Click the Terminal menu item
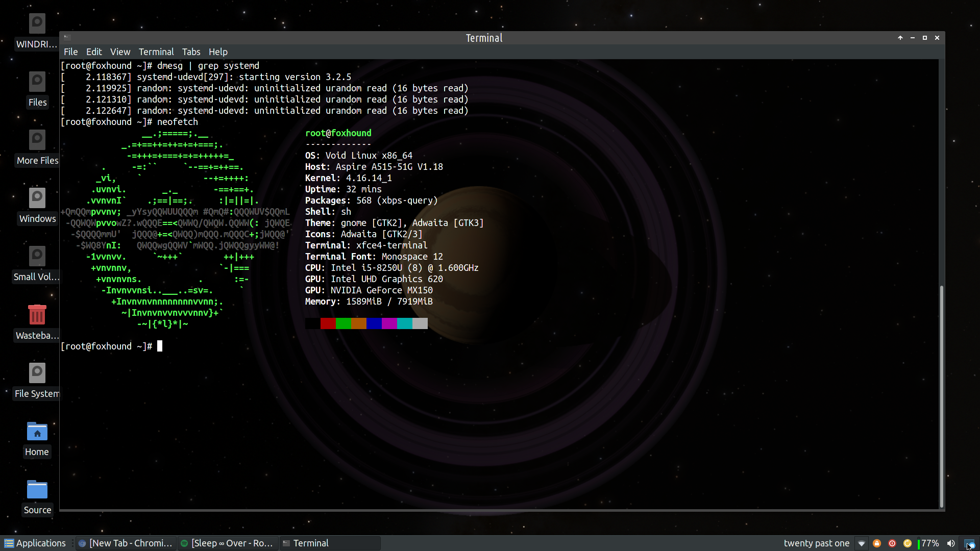Screen dimensions: 980x551 click(156, 52)
